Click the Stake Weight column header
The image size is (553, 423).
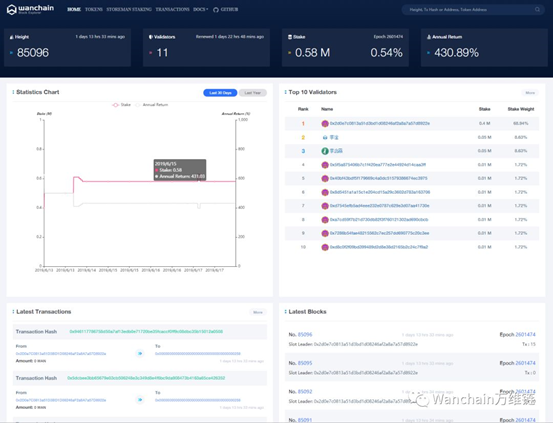pos(521,109)
